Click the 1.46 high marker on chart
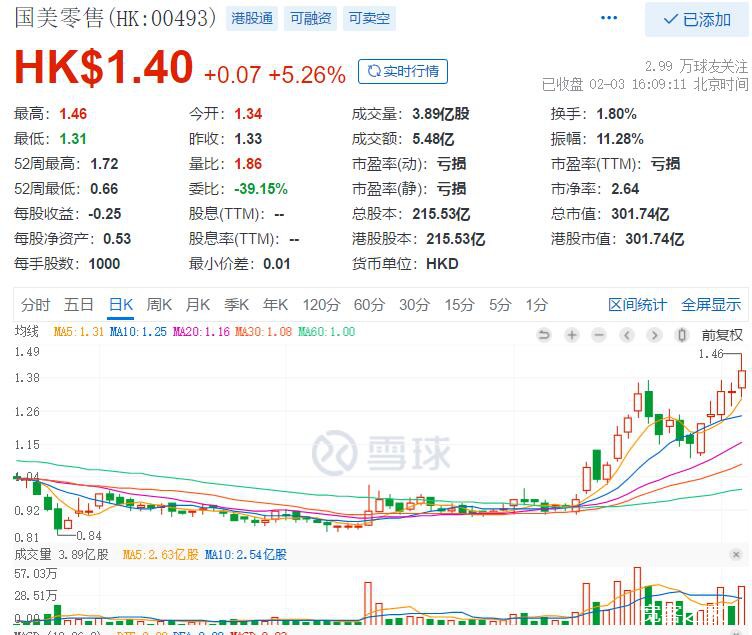 tap(711, 354)
